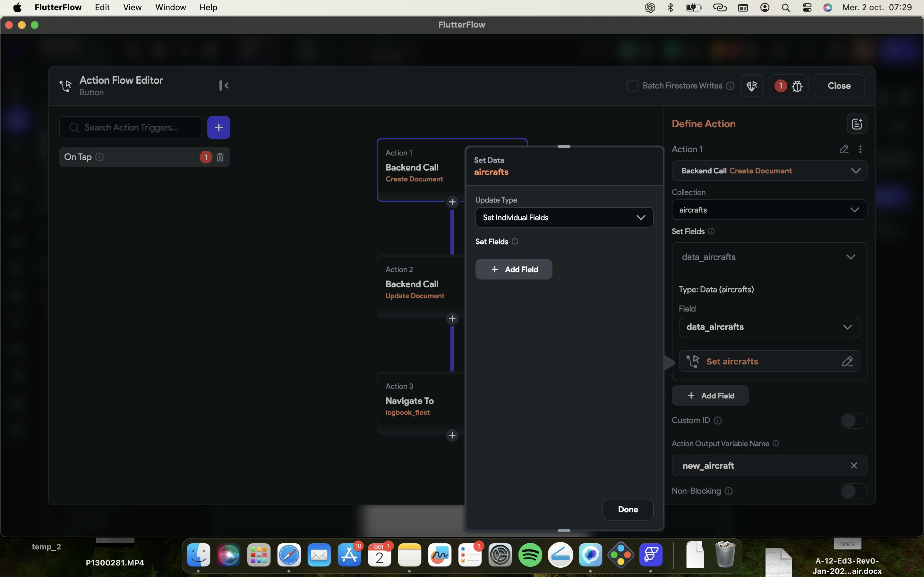The width and height of the screenshot is (924, 577).
Task: Open the Collection aircrafts dropdown
Action: point(769,210)
